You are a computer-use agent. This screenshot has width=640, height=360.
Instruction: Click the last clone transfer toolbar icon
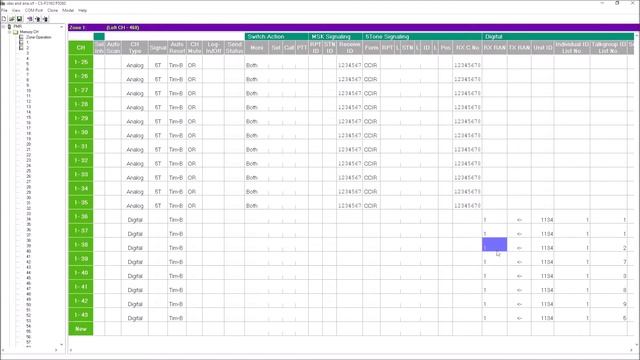click(45, 19)
